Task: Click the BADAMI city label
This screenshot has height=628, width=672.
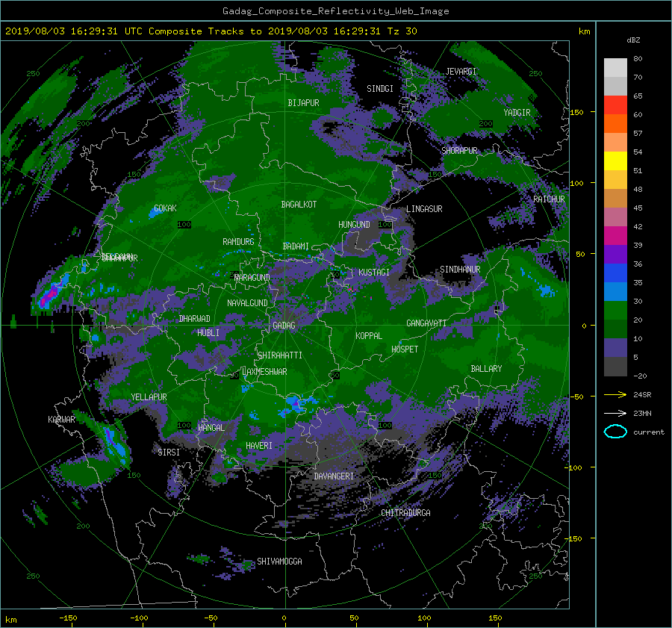Action: 296,246
